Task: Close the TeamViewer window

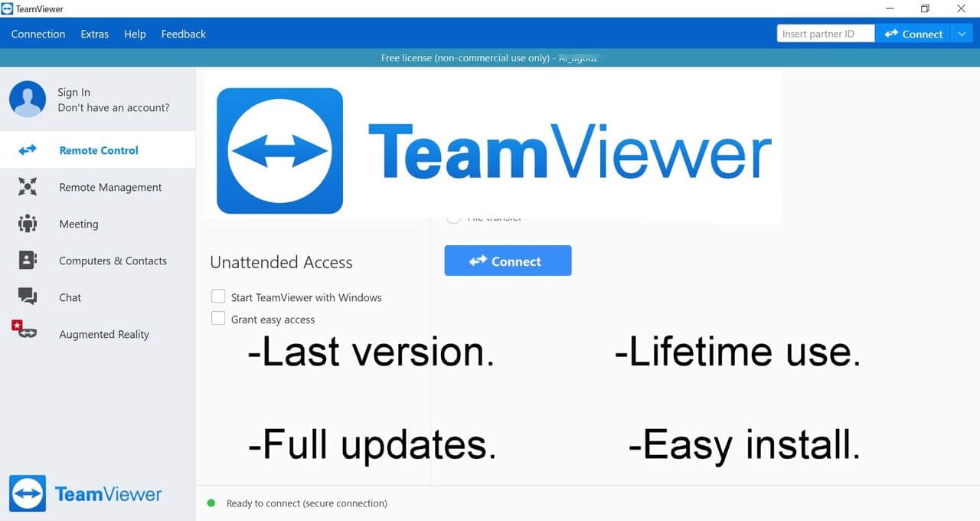Action: 962,8
